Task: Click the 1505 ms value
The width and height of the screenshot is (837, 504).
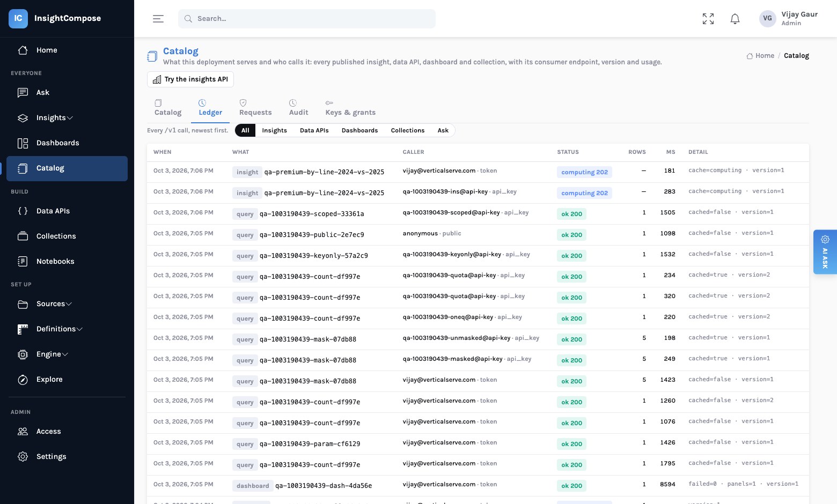Action: click(x=667, y=212)
